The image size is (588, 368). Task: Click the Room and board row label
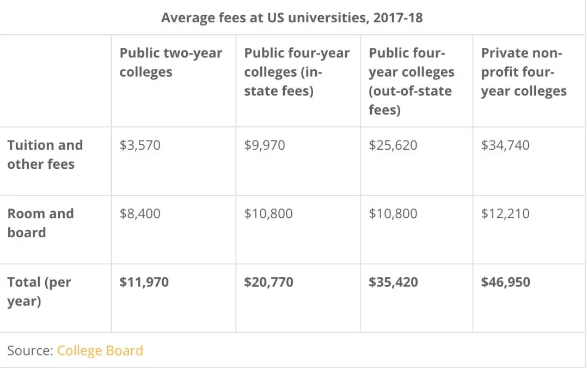click(41, 223)
